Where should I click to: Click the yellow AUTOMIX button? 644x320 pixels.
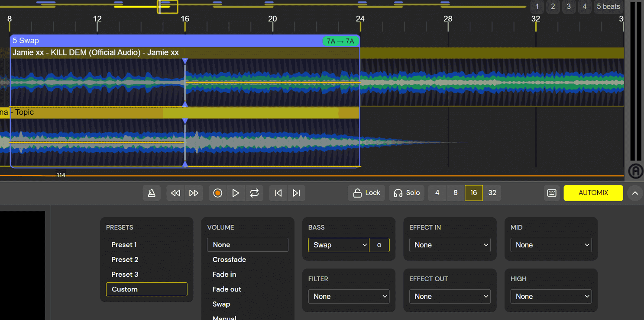pyautogui.click(x=593, y=193)
